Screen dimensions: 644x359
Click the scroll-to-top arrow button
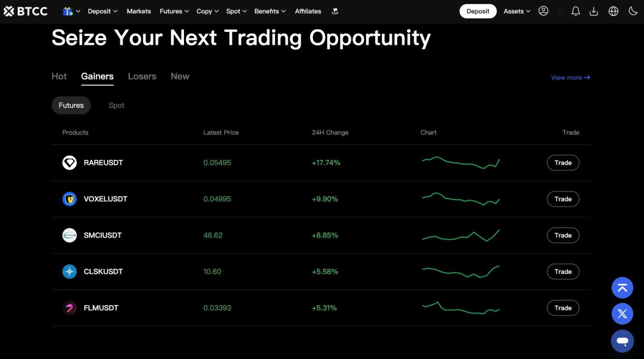[622, 287]
